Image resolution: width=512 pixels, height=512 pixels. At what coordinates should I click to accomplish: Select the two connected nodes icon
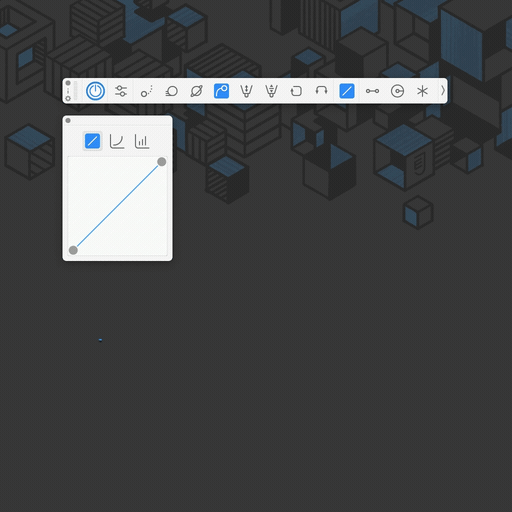pyautogui.click(x=372, y=91)
